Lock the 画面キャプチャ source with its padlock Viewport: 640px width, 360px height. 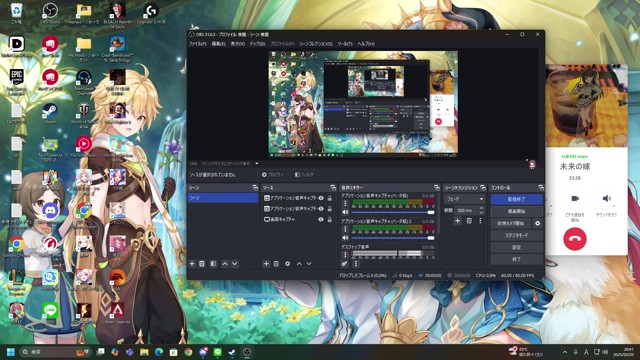[x=329, y=219]
